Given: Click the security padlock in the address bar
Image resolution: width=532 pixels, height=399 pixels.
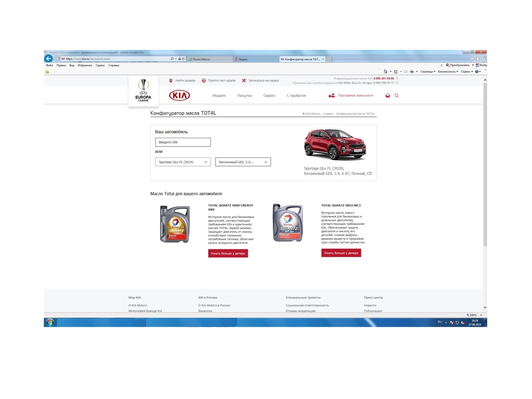Looking at the screenshot, I should (x=179, y=59).
